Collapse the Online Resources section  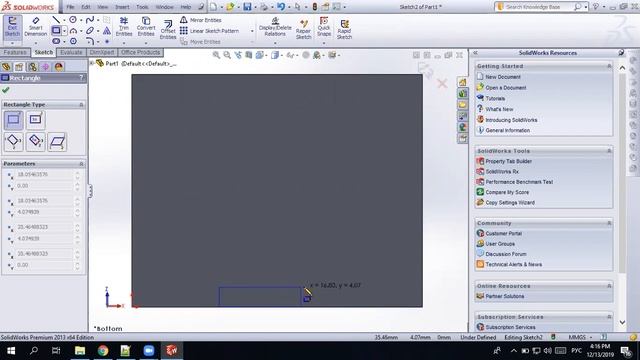point(609,286)
